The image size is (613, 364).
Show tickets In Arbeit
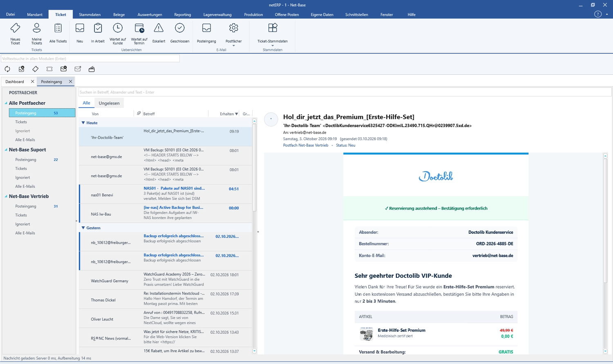(x=98, y=33)
